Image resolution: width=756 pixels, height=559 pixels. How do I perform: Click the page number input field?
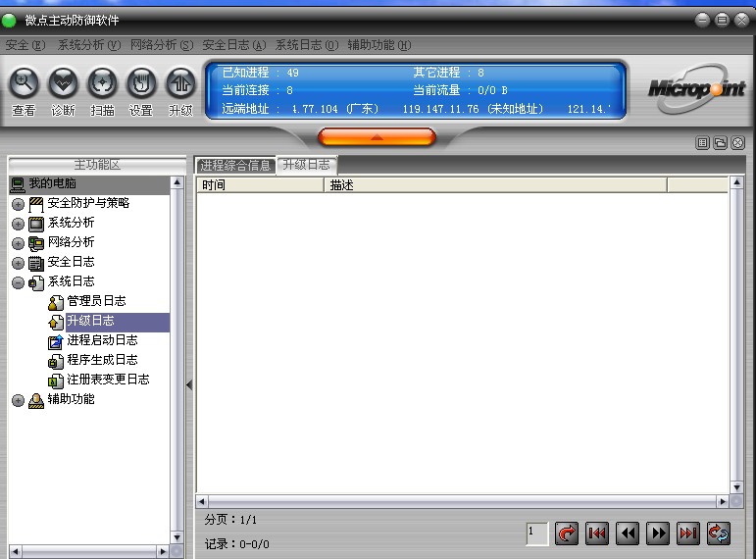click(537, 534)
